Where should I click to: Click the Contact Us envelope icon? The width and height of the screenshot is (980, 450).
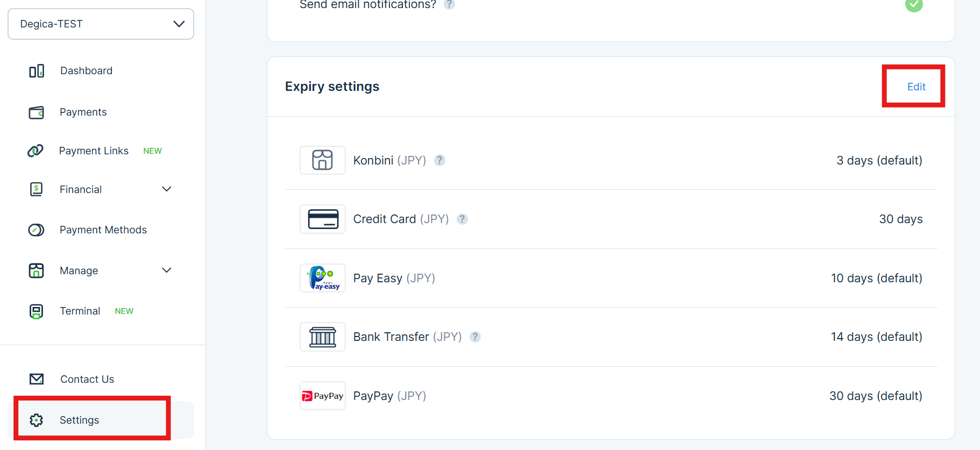coord(37,379)
